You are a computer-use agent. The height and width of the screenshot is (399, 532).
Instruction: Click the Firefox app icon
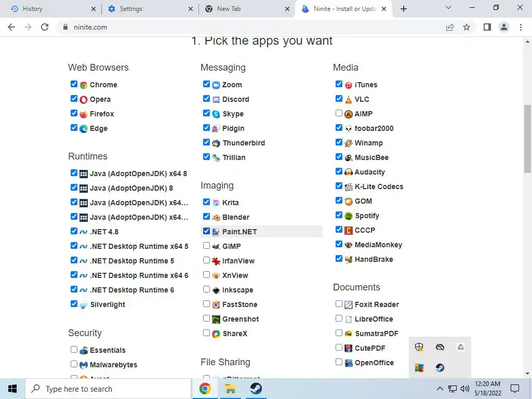coord(84,114)
